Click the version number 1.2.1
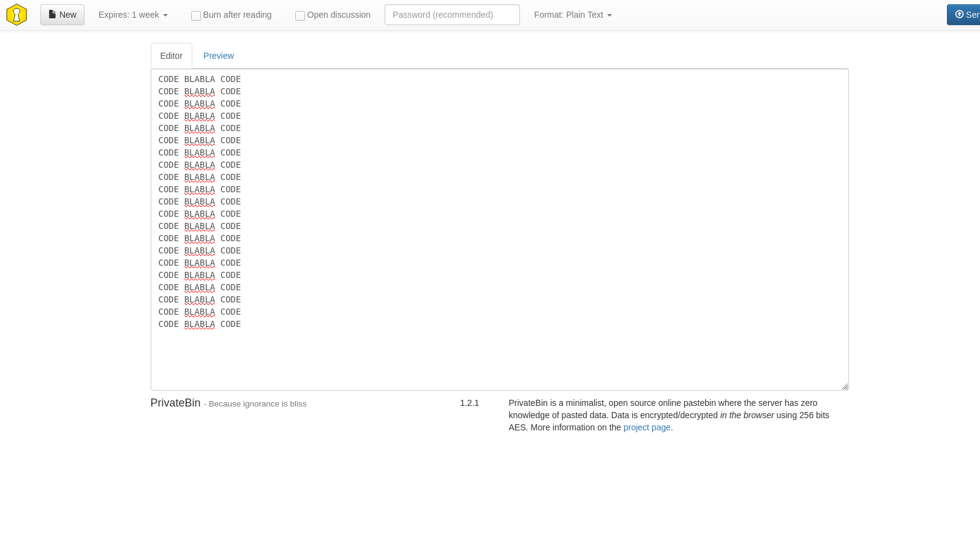Image resolution: width=980 pixels, height=551 pixels. 469,403
